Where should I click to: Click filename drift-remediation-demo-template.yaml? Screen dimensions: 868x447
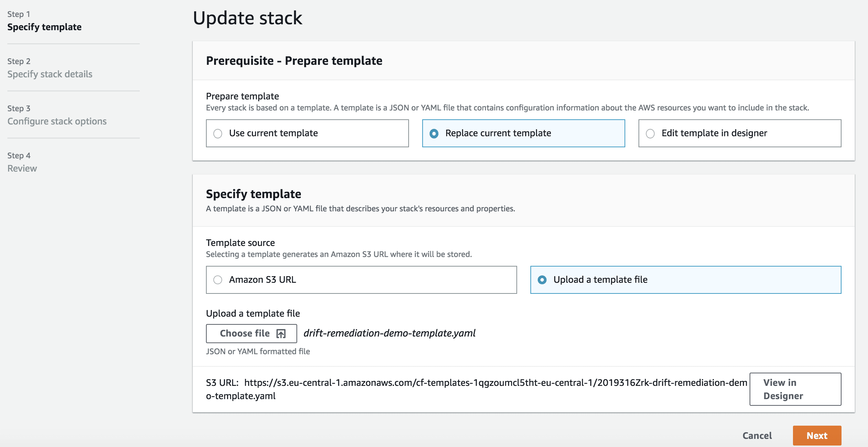tap(389, 333)
